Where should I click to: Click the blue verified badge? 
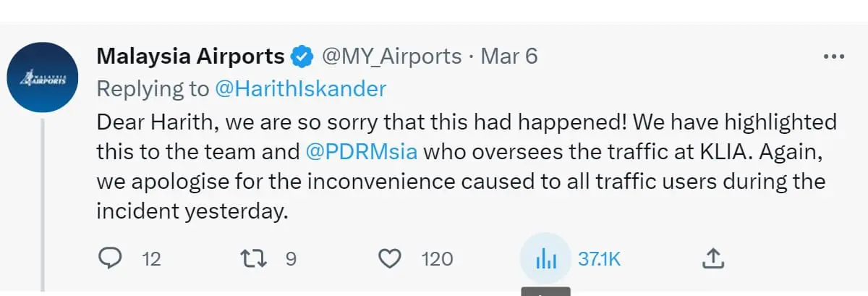tap(302, 56)
